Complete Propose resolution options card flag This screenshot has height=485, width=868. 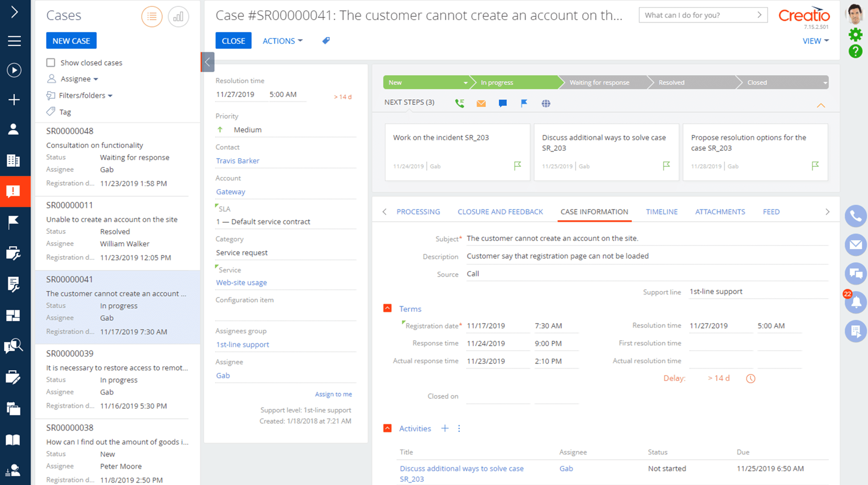click(815, 166)
